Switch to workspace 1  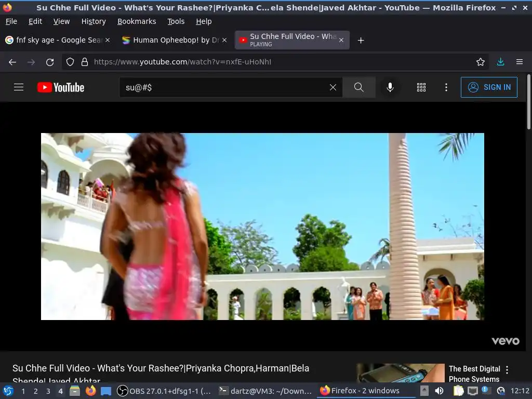click(x=23, y=391)
